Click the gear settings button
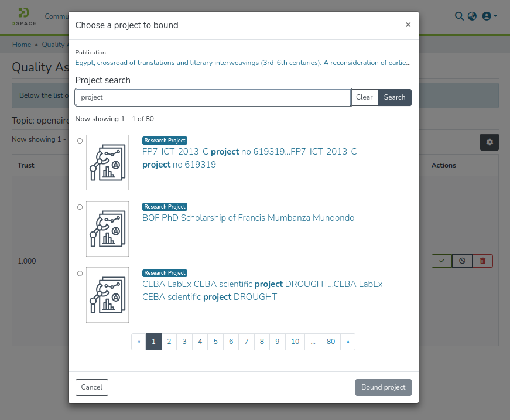This screenshot has width=510, height=420. pyautogui.click(x=490, y=142)
